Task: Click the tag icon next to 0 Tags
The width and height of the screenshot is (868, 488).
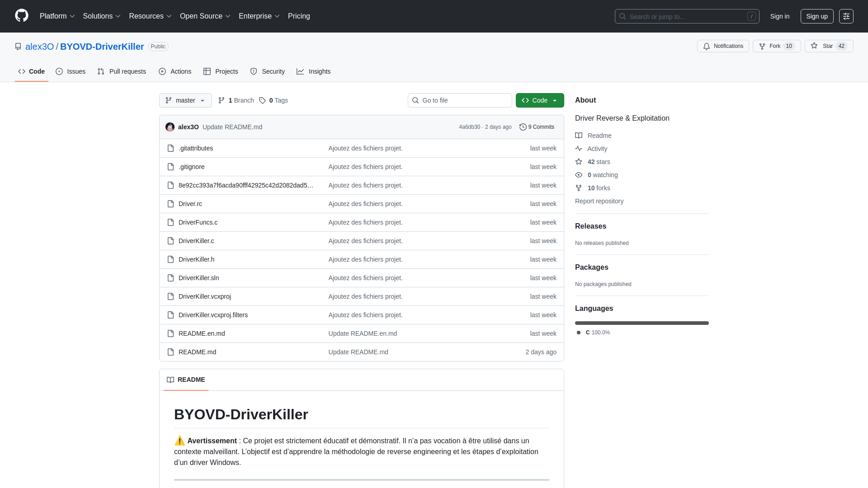Action: (262, 100)
